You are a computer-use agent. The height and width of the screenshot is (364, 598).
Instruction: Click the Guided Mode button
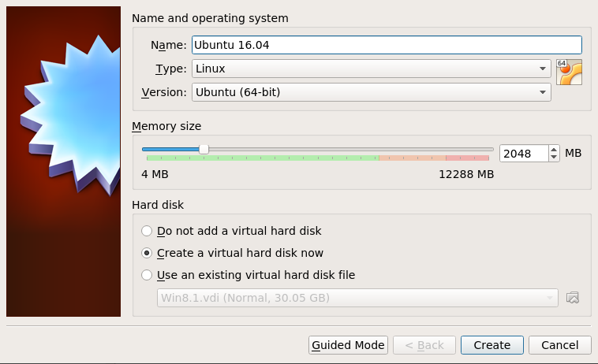[x=348, y=345]
